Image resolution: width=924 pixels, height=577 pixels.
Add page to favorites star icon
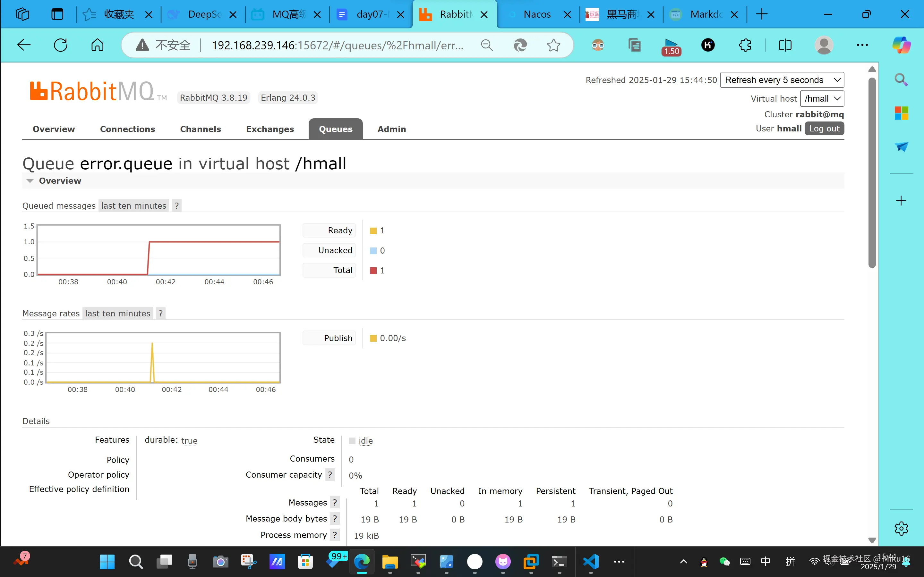pyautogui.click(x=553, y=46)
